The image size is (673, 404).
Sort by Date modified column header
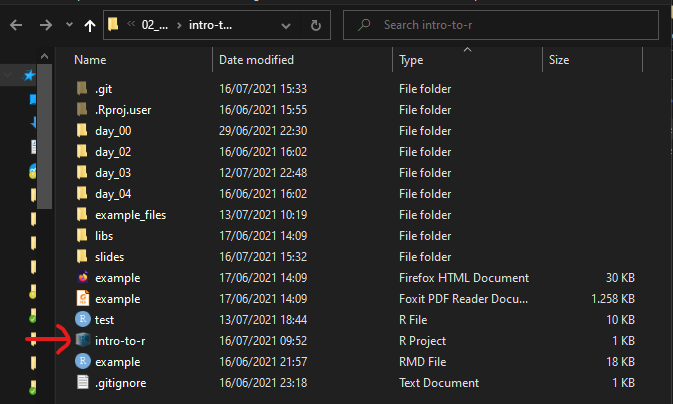point(256,60)
